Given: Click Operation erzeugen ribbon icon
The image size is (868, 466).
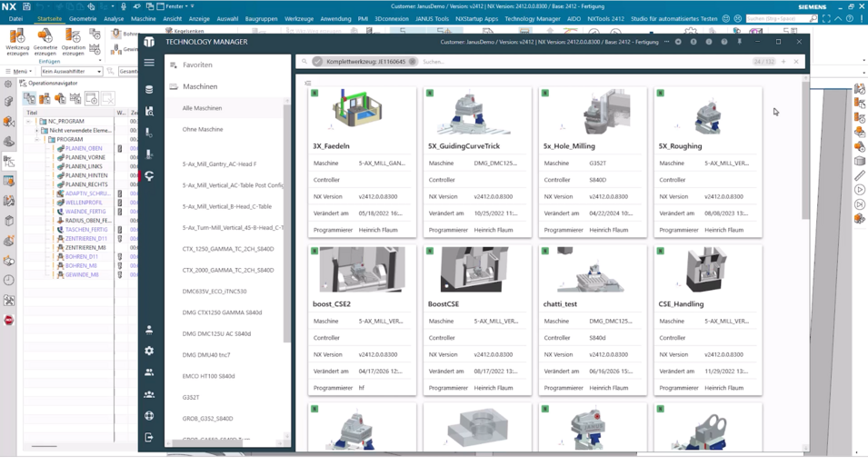Looking at the screenshot, I should (x=73, y=42).
